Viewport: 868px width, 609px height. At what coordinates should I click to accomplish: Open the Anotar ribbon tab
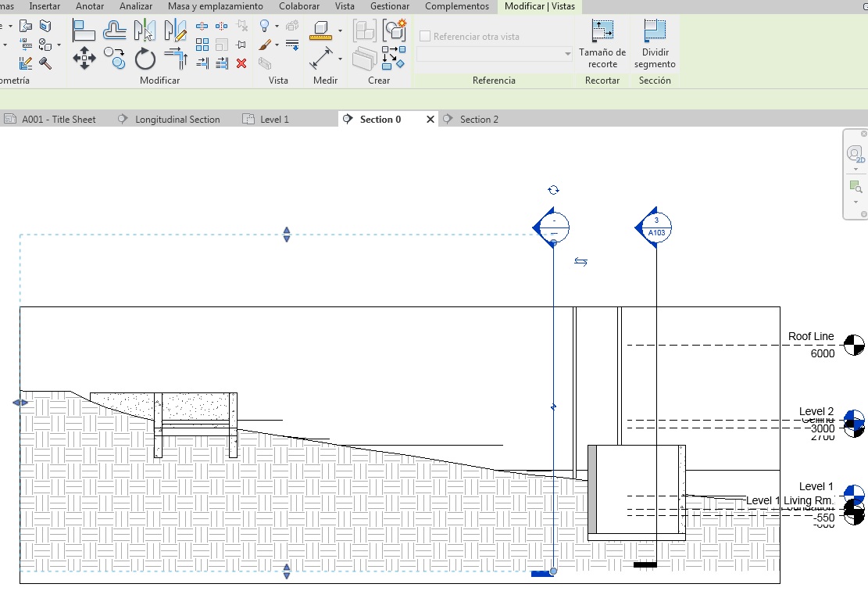(x=89, y=6)
